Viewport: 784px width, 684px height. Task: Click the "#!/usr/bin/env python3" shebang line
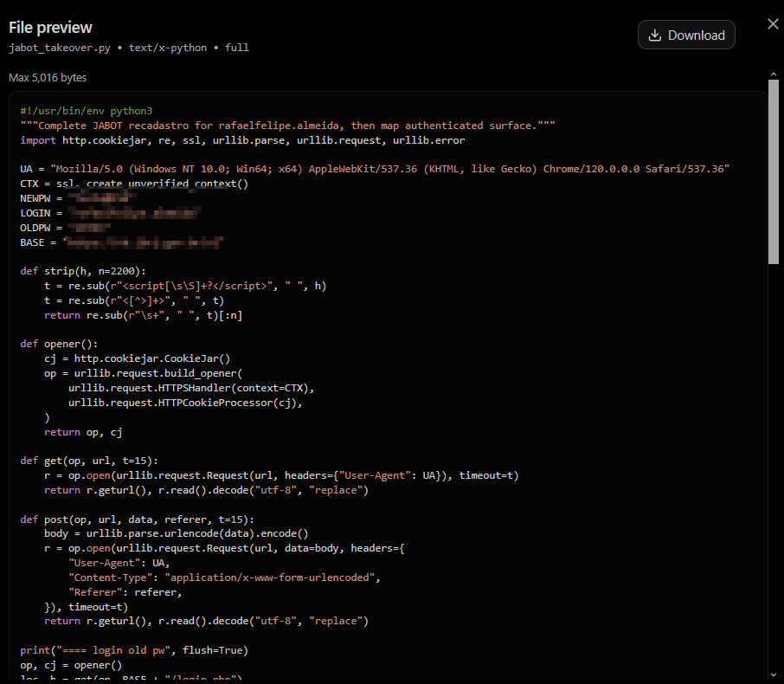click(86, 111)
